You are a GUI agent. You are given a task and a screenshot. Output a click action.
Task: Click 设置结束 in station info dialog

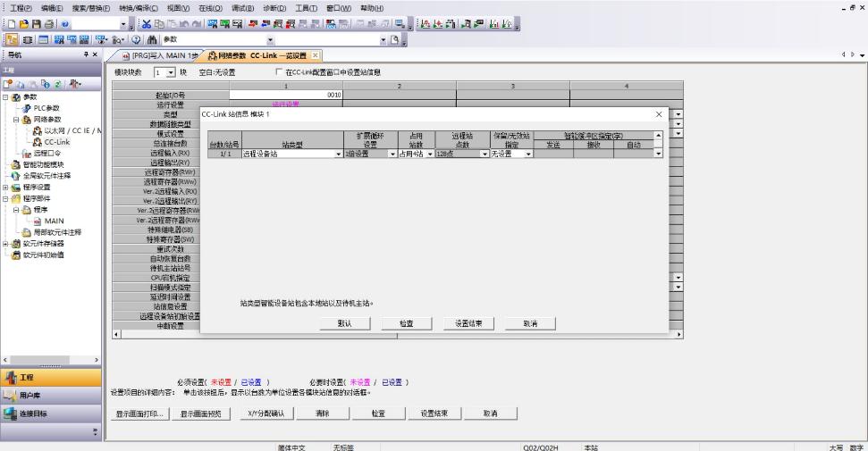468,323
